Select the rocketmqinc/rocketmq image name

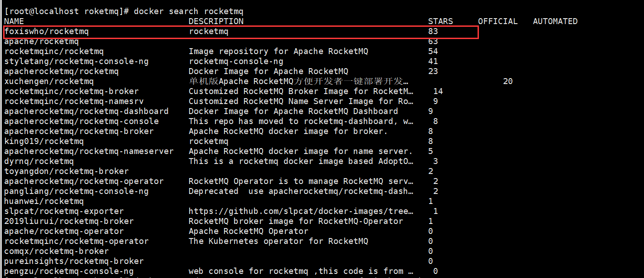click(x=54, y=51)
